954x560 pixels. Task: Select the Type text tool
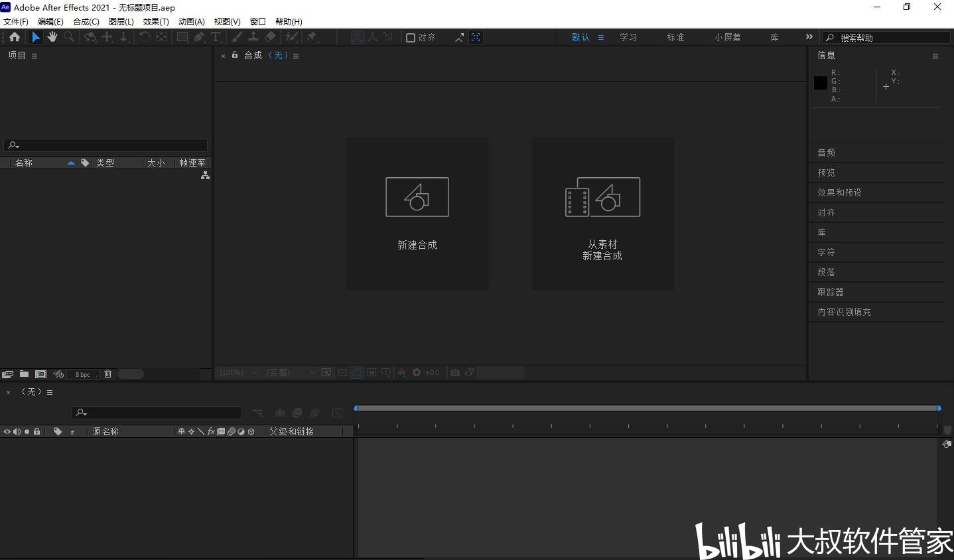click(x=216, y=37)
